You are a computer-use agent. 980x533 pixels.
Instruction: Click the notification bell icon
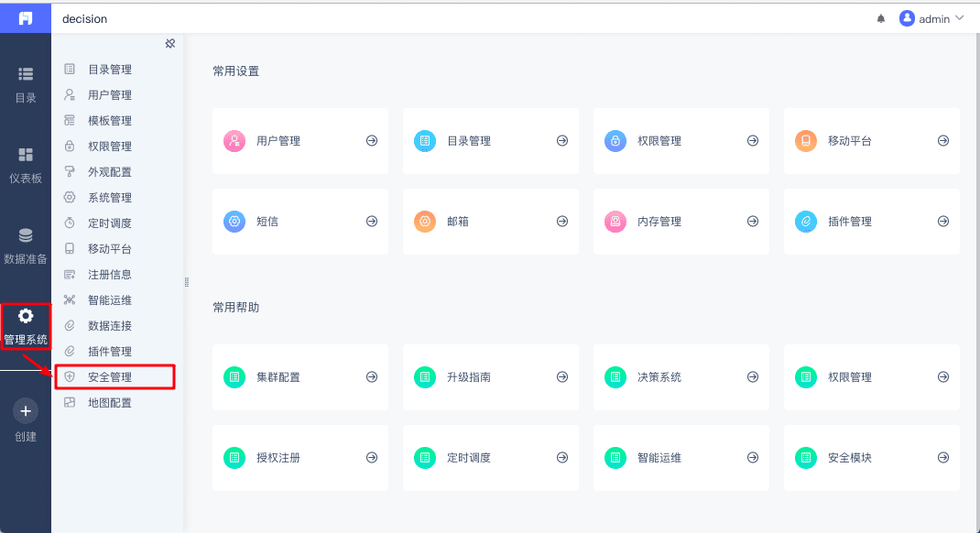tap(881, 18)
